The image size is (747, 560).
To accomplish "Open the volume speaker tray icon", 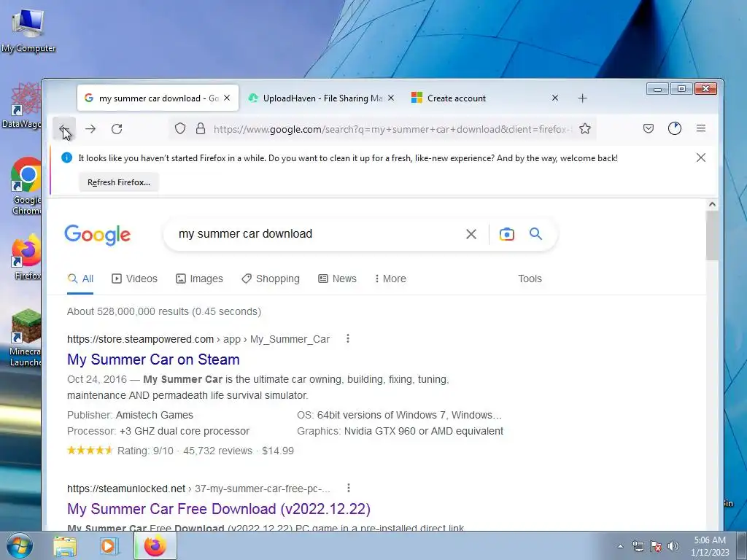I will click(673, 546).
